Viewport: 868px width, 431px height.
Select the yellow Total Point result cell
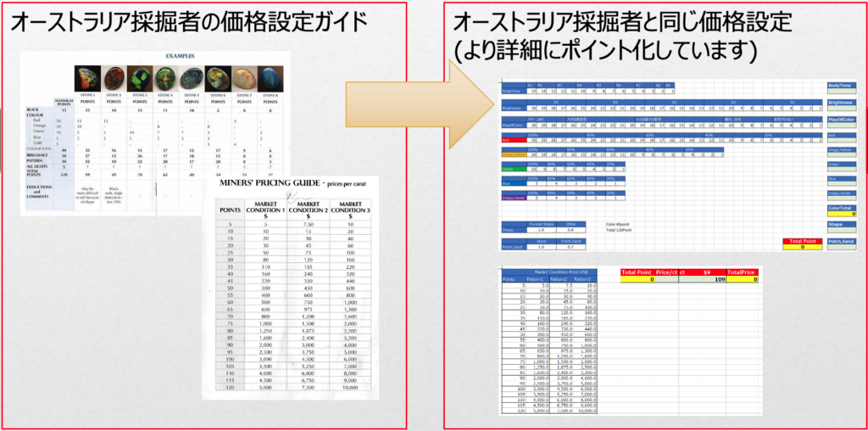(801, 248)
